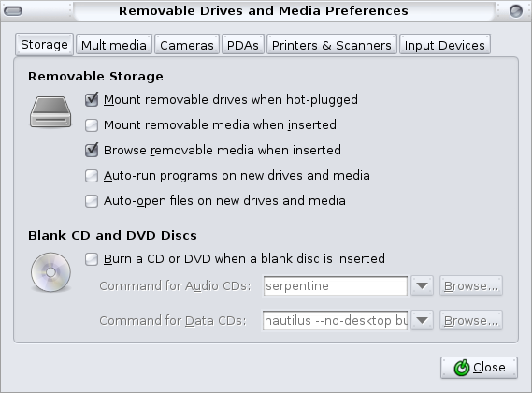Expand the Audio CDs command dropdown arrow

point(422,285)
